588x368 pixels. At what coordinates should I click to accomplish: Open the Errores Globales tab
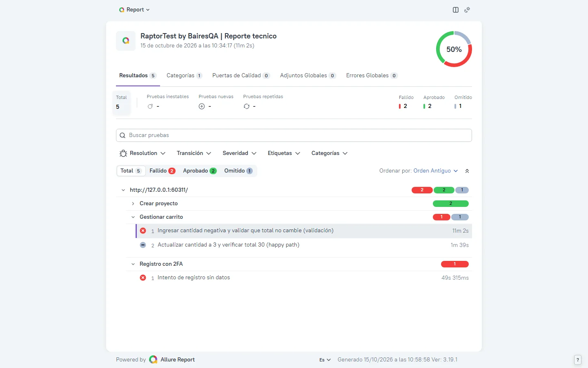point(372,76)
